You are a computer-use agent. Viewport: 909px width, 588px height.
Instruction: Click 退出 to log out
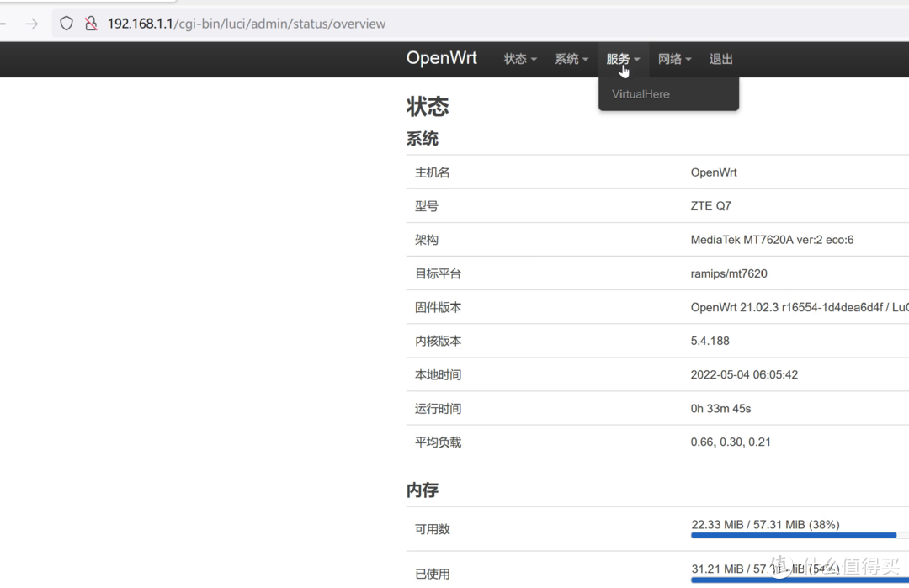coord(720,59)
